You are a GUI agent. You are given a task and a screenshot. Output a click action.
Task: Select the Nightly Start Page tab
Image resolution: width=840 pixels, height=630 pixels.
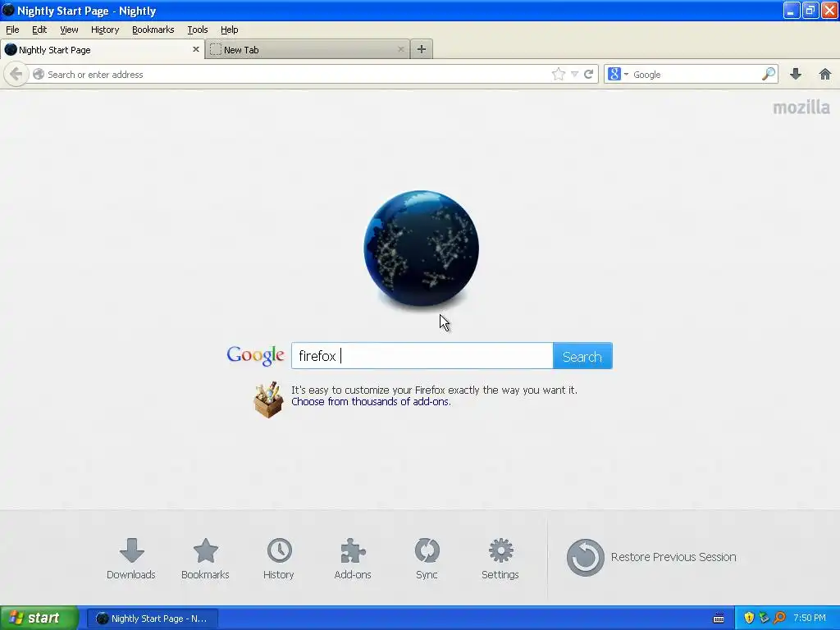102,49
